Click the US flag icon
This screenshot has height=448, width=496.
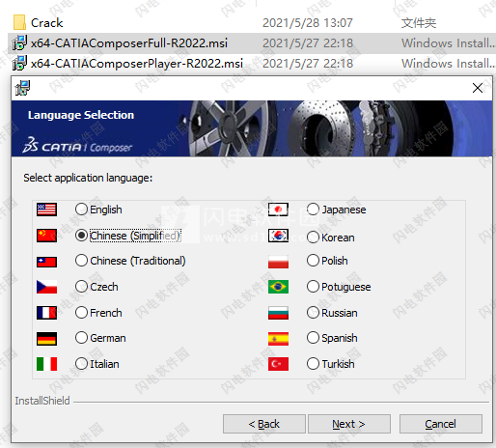pos(46,210)
